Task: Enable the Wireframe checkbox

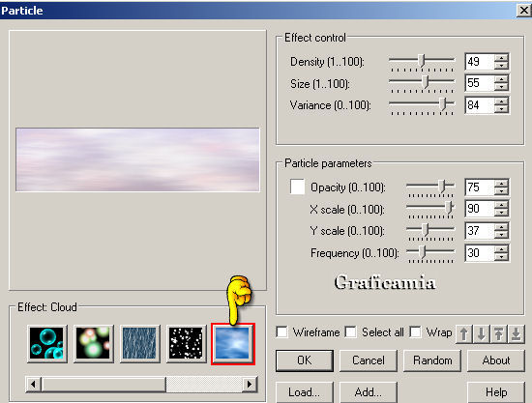Action: [x=281, y=332]
